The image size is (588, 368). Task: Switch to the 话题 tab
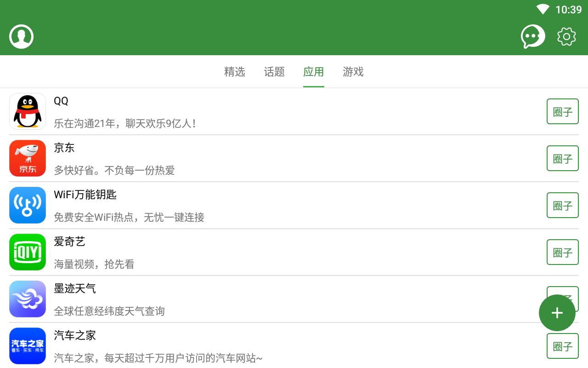(x=274, y=72)
